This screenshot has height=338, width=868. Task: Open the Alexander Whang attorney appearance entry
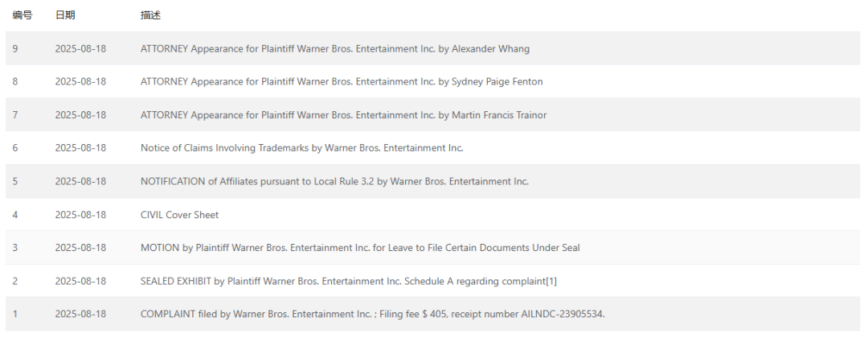coord(334,49)
